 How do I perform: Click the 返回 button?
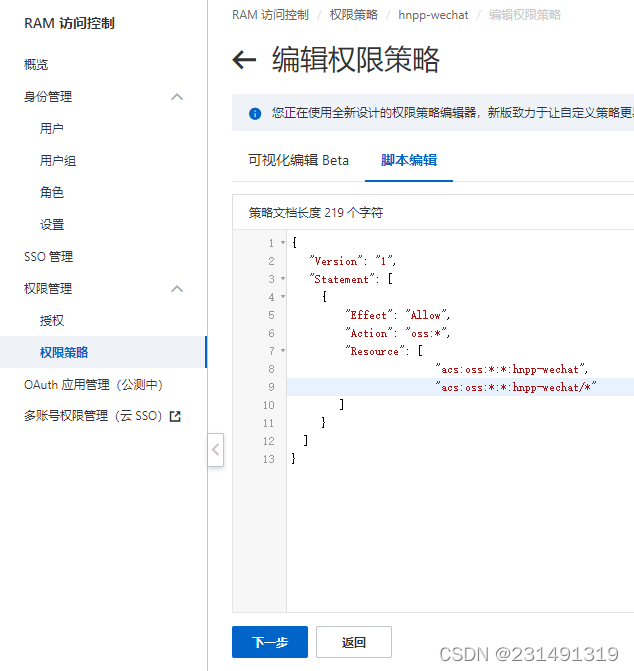pyautogui.click(x=354, y=642)
